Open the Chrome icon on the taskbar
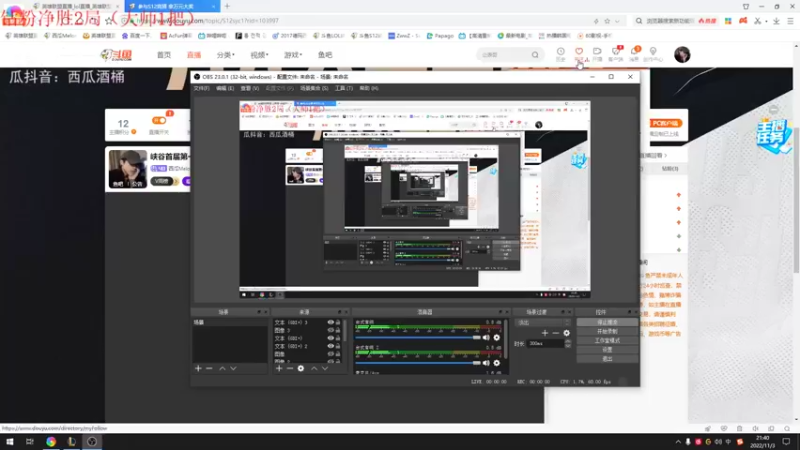Viewport: 800px width, 450px height. point(51,442)
